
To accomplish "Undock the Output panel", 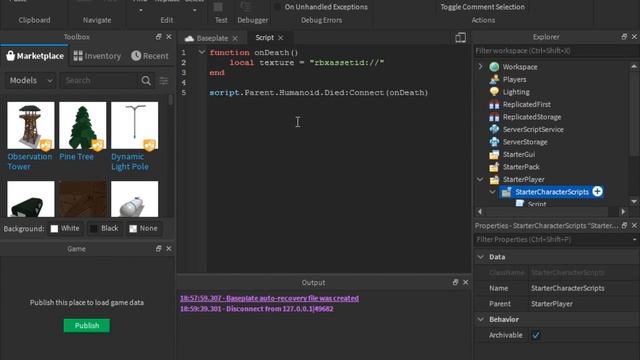I will [455, 282].
